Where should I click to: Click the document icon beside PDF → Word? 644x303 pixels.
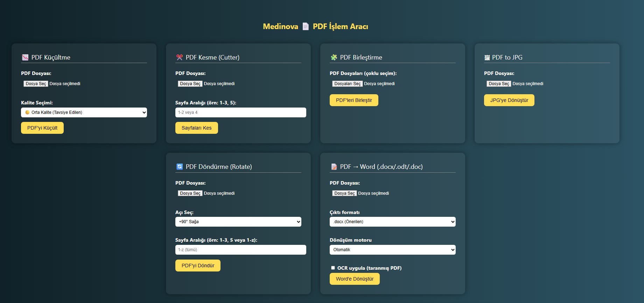click(x=334, y=167)
